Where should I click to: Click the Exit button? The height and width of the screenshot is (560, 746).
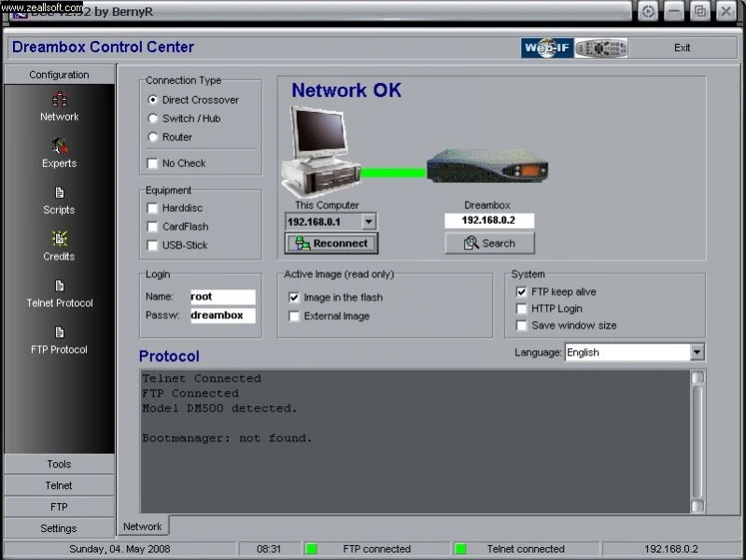pos(682,48)
